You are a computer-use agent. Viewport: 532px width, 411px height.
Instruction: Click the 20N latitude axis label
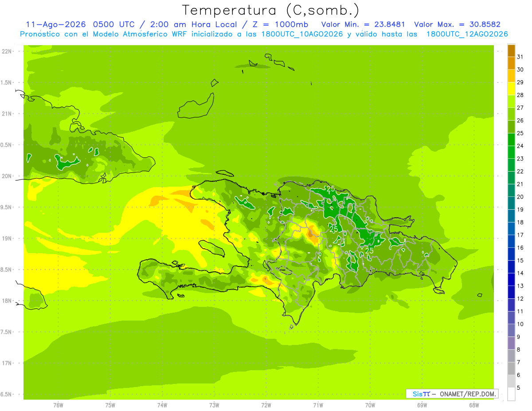7,176
